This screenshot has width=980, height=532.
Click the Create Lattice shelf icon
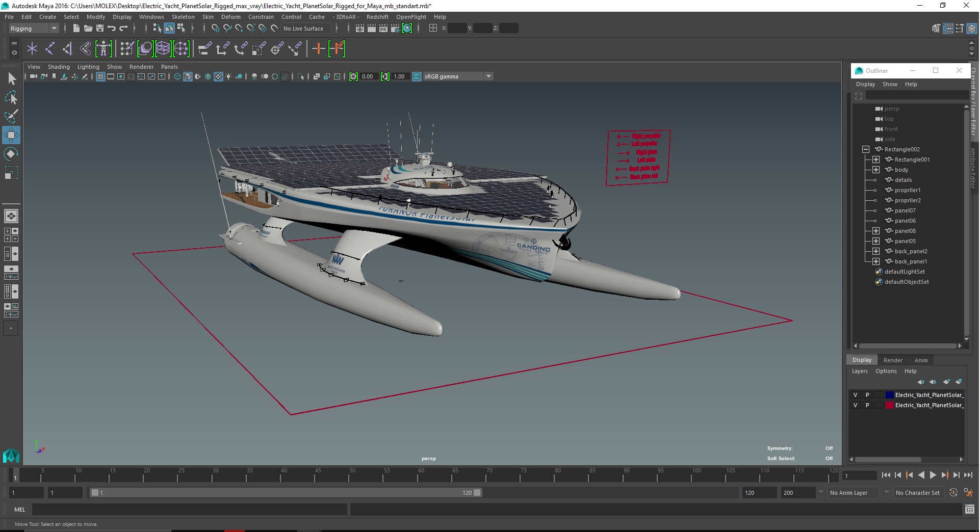tap(163, 49)
